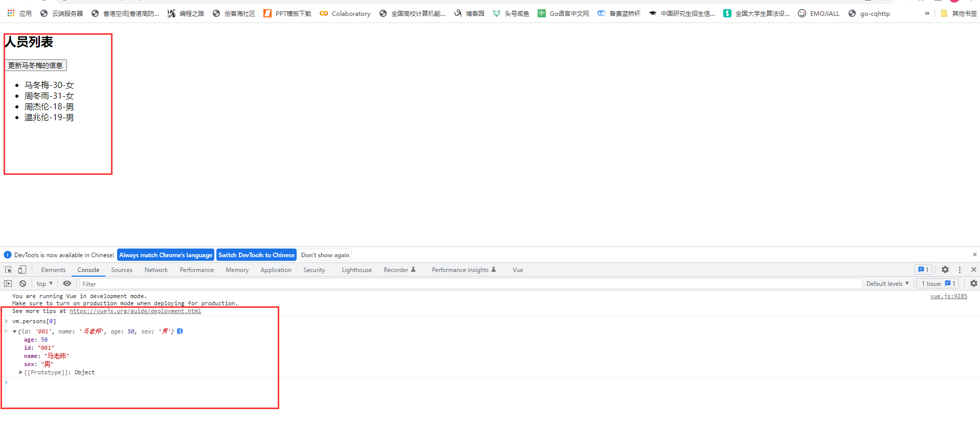Image resolution: width=980 pixels, height=427 pixels.
Task: Open the EMOJIALL bookmark
Action: click(x=819, y=13)
